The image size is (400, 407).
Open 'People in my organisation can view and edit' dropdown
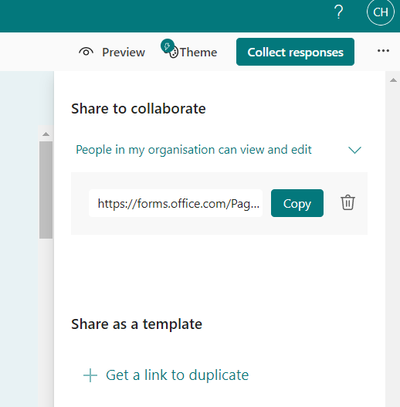219,150
